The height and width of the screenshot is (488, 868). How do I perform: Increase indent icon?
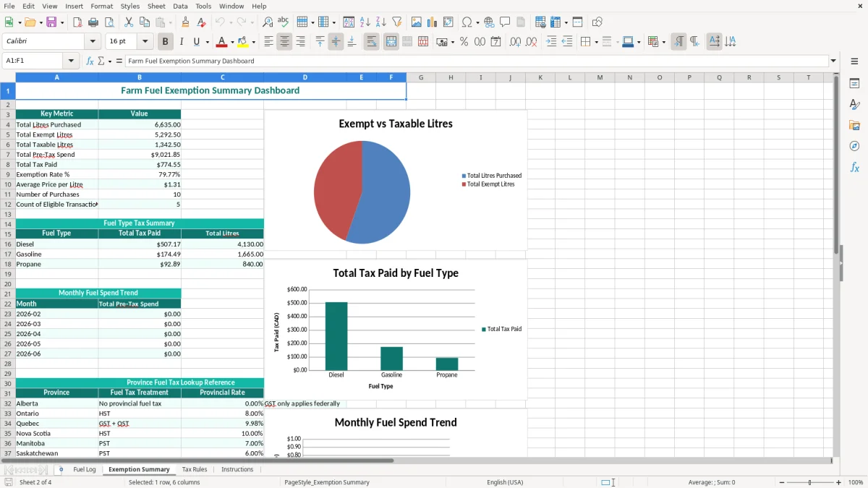pos(551,42)
